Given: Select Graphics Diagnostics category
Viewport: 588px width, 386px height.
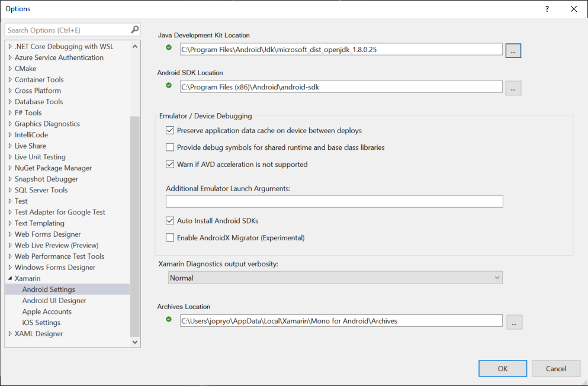Looking at the screenshot, I should tap(47, 124).
